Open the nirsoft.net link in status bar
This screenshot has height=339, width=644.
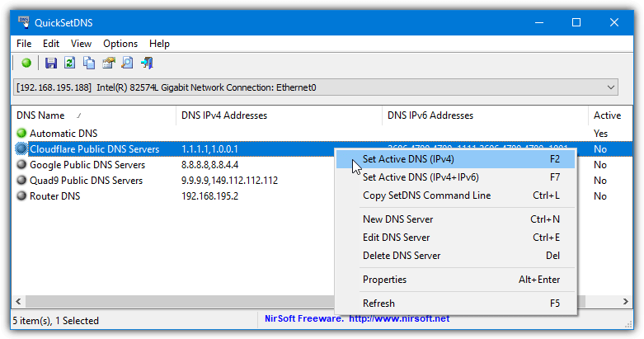[x=399, y=318]
